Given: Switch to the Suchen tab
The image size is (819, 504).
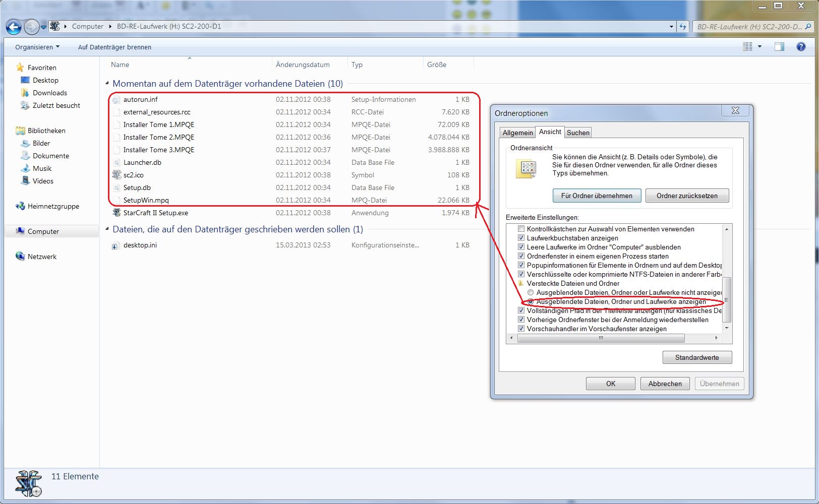Looking at the screenshot, I should tap(578, 133).
